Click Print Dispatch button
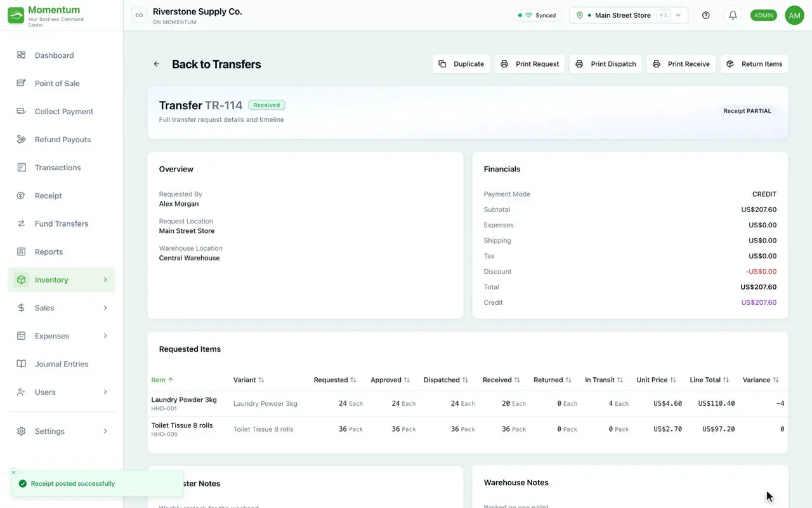The height and width of the screenshot is (508, 812). pos(606,64)
